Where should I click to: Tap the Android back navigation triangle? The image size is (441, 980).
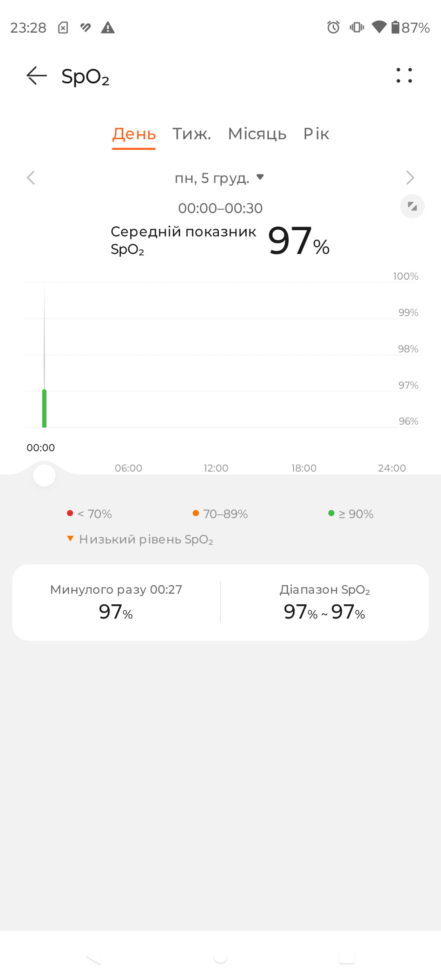(x=94, y=956)
